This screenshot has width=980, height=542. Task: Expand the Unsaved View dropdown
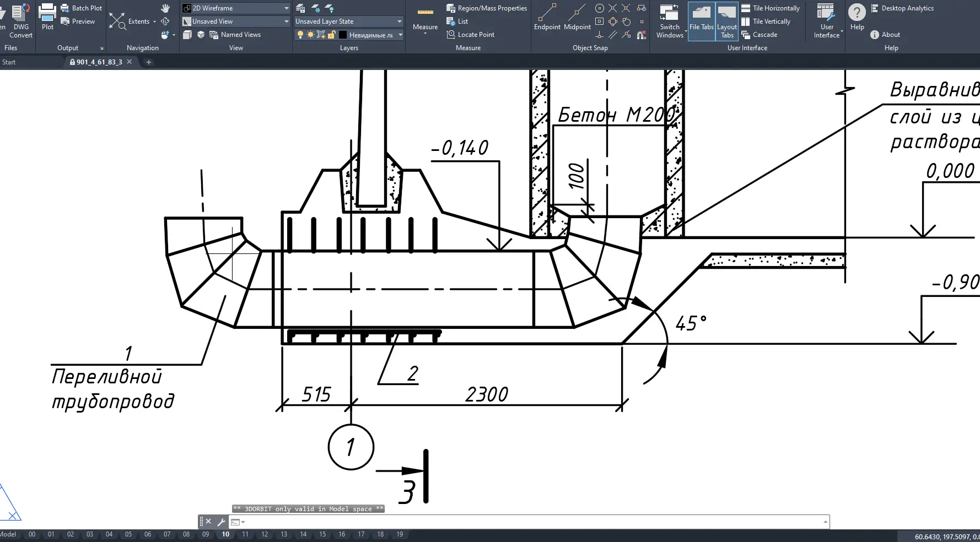pos(286,21)
